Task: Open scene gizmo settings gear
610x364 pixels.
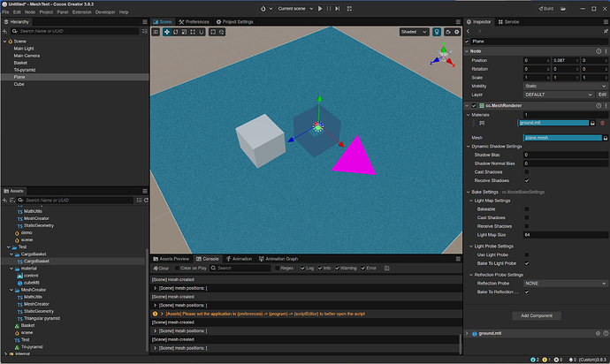Action: (x=457, y=32)
